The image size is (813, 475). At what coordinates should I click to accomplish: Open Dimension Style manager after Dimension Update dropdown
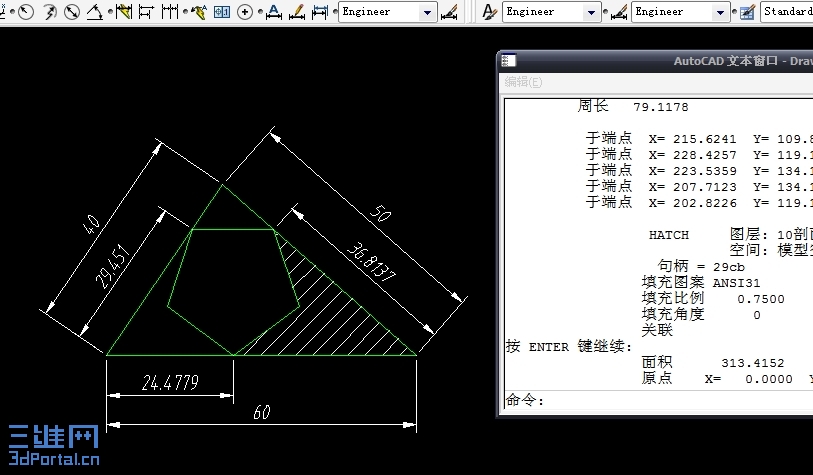coord(449,11)
